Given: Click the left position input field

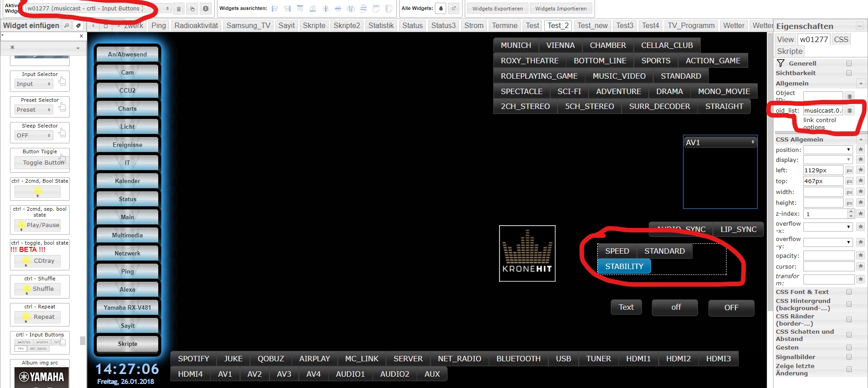Looking at the screenshot, I should tap(823, 170).
